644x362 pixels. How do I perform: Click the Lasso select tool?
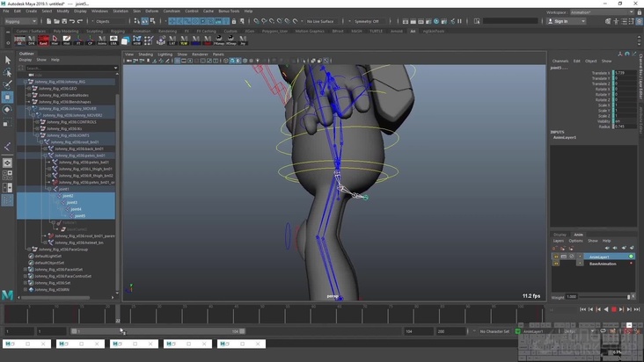pyautogui.click(x=8, y=73)
